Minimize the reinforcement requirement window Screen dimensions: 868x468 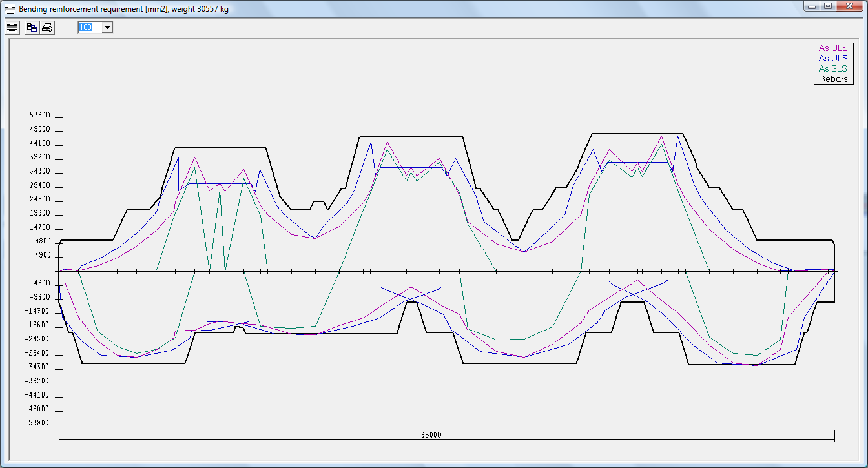coord(812,6)
